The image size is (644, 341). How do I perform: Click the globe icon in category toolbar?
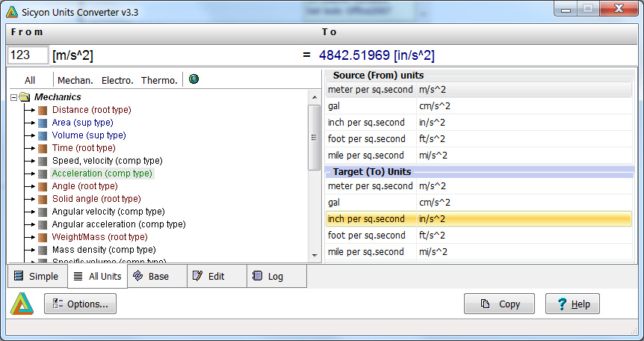click(193, 79)
